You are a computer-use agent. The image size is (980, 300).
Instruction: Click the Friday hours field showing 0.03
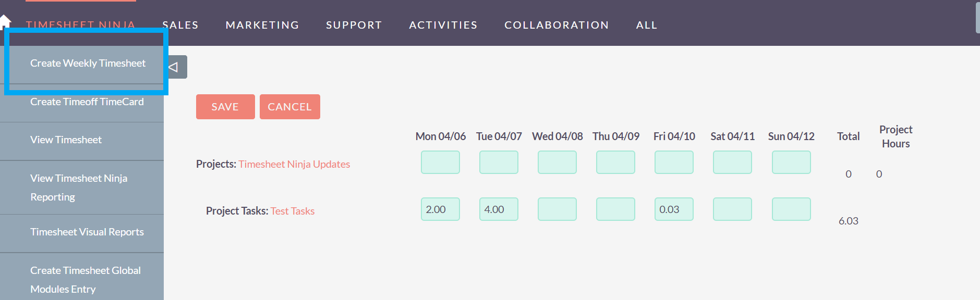[x=674, y=209]
